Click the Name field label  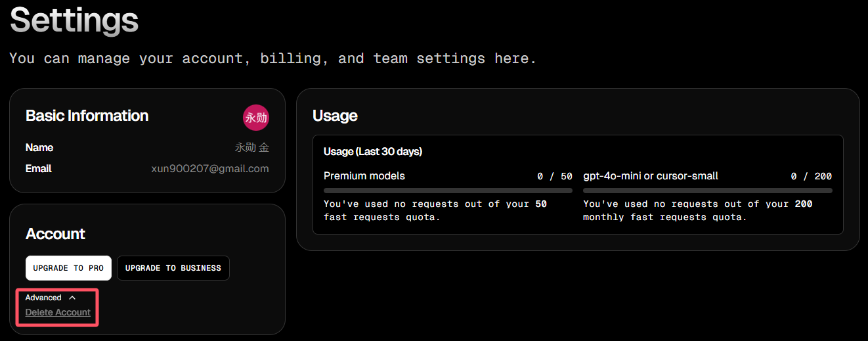[39, 147]
